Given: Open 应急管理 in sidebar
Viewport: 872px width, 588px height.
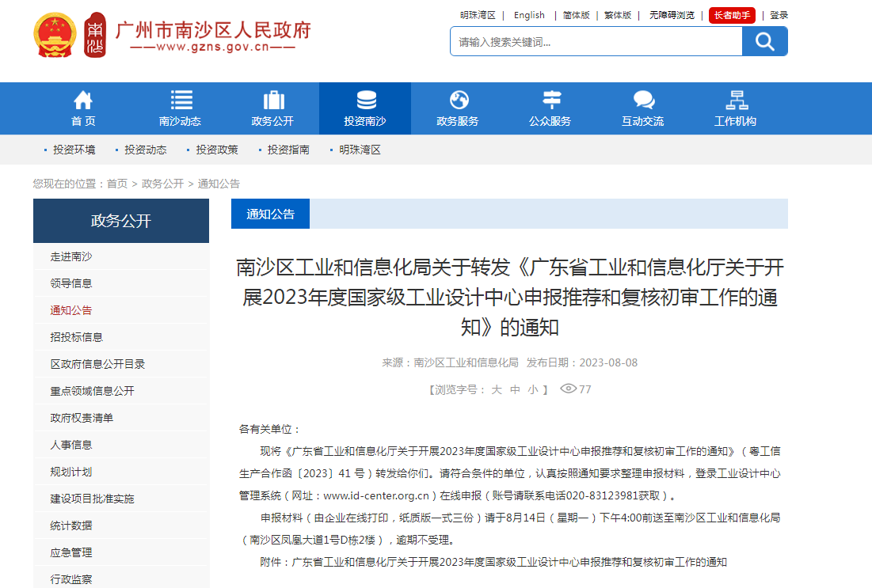Looking at the screenshot, I should coord(71,552).
